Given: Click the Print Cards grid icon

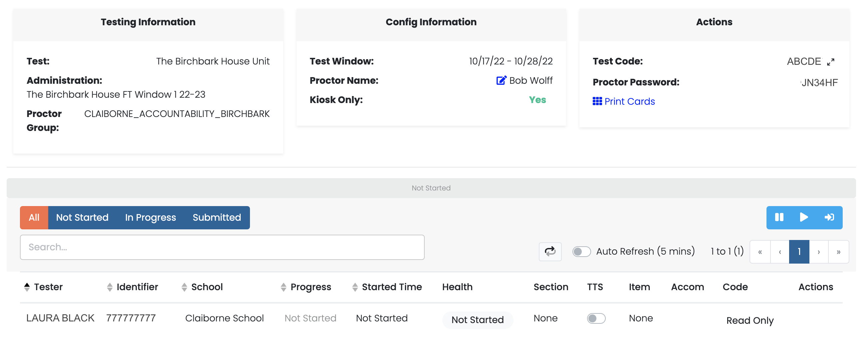Looking at the screenshot, I should coord(597,101).
